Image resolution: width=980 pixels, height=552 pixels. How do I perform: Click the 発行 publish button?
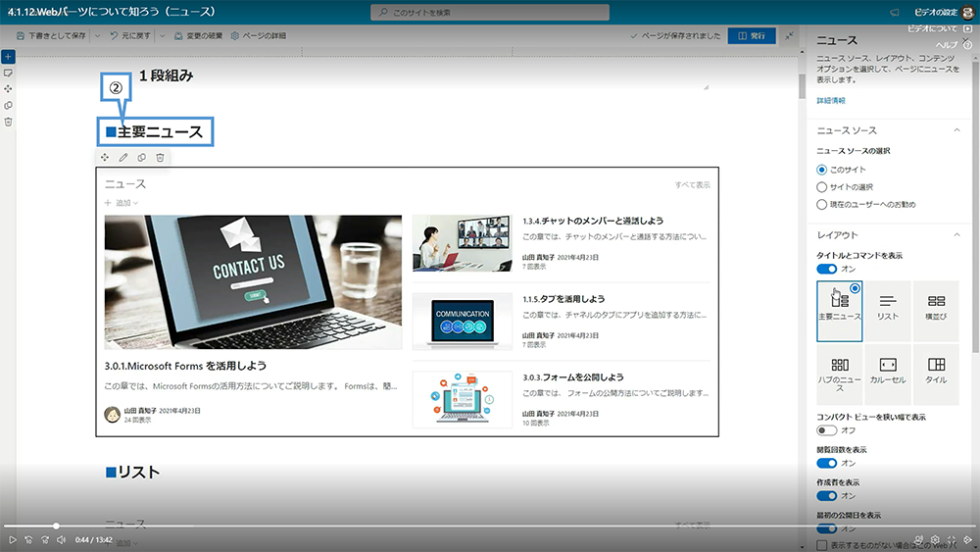752,35
